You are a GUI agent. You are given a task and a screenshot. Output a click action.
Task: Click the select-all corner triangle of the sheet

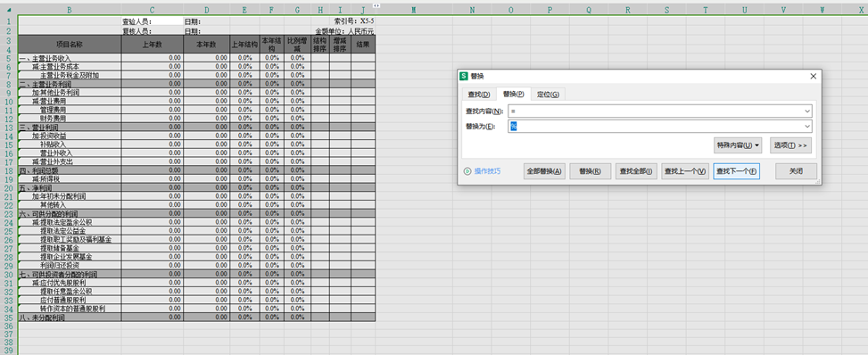click(9, 10)
